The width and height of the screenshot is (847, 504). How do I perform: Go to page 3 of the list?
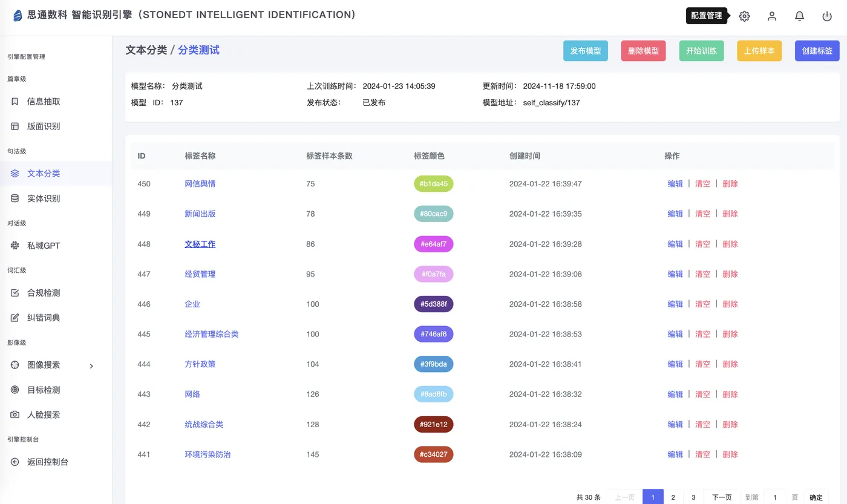point(693,497)
